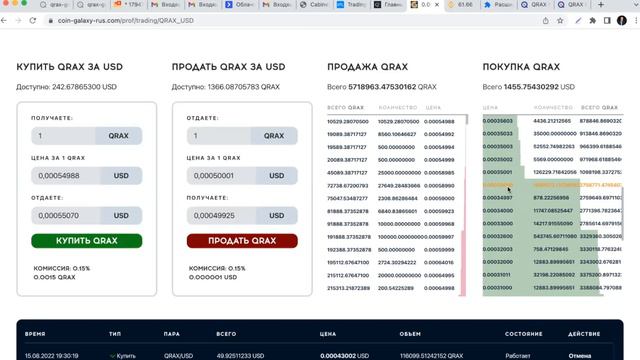The image size is (640, 360).
Task: Open the Chrome profile avatar
Action: (622, 20)
